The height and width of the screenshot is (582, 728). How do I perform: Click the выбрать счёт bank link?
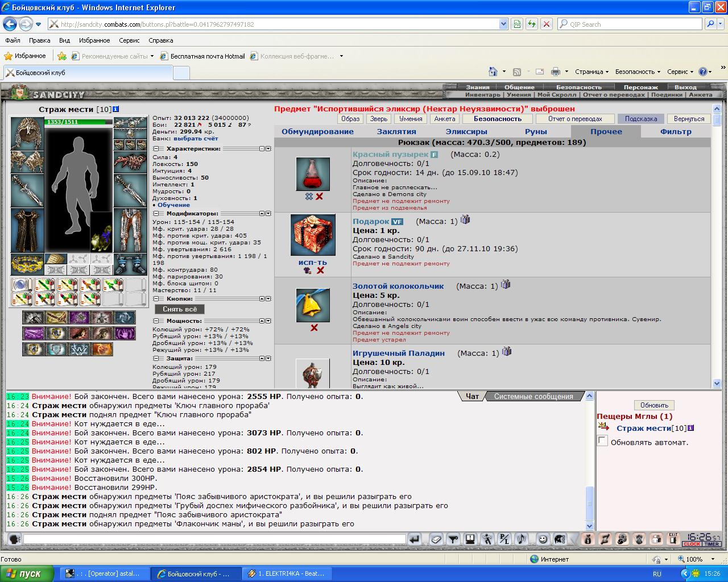tap(196, 138)
